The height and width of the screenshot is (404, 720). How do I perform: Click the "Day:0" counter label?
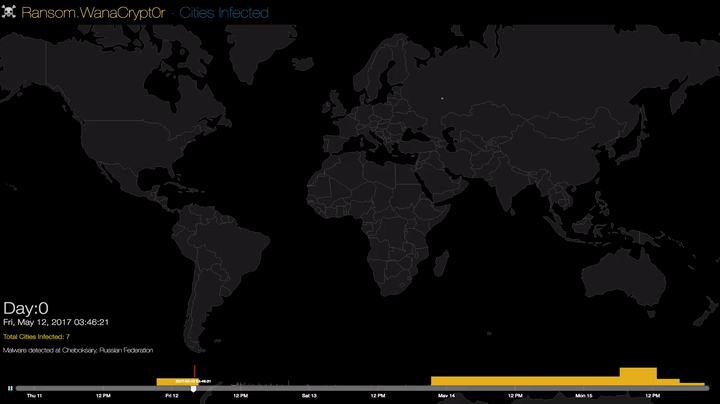pyautogui.click(x=26, y=308)
